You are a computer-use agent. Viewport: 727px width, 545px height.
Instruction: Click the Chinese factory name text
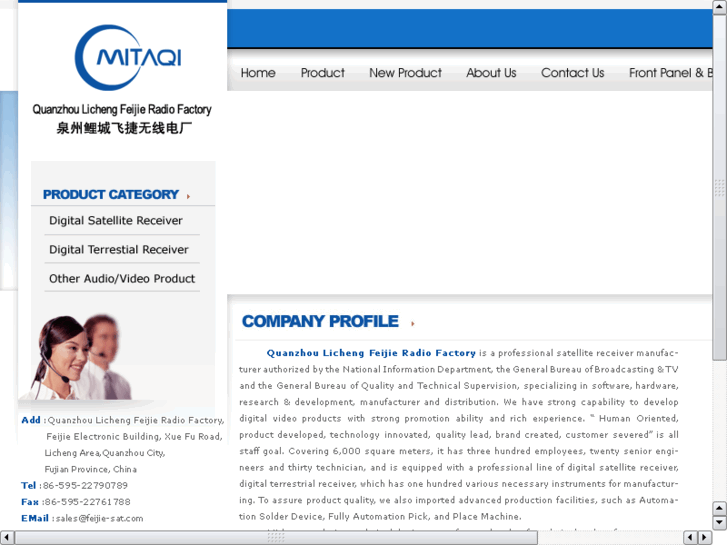(x=124, y=128)
